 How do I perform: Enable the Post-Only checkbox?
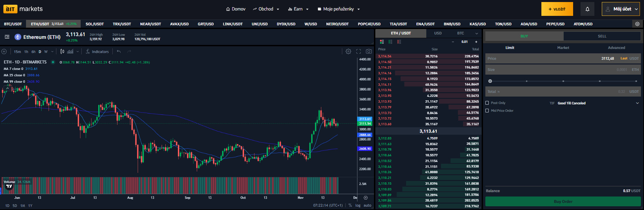pos(487,103)
